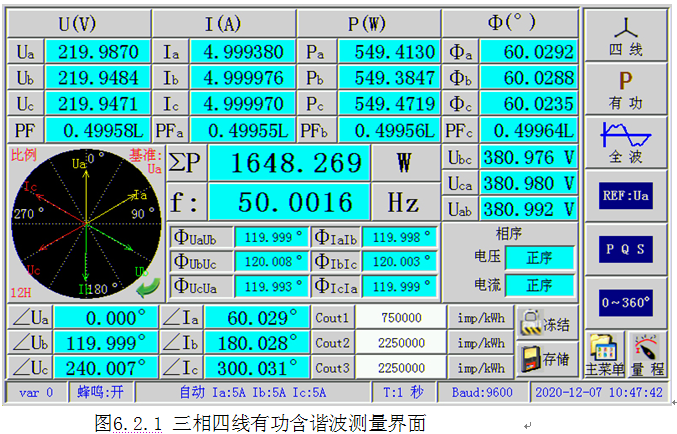Image resolution: width=677 pixels, height=434 pixels.
Task: Click the PF value 0.49958L
Action: click(98, 130)
